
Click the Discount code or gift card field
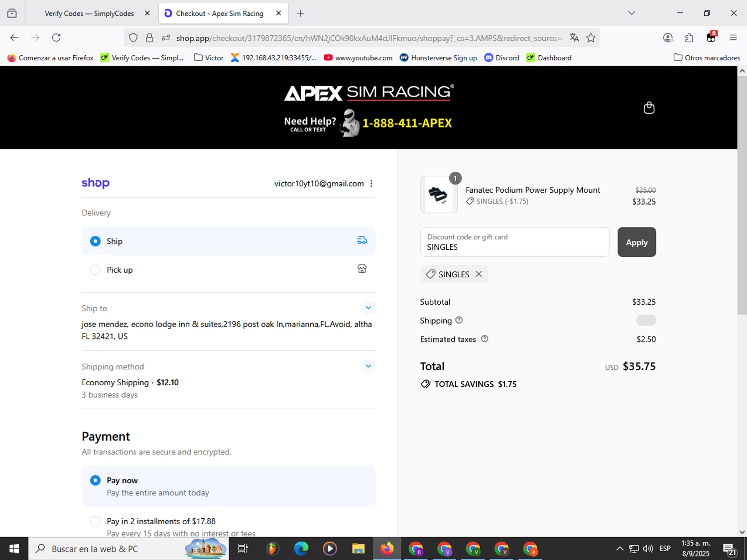pyautogui.click(x=514, y=242)
